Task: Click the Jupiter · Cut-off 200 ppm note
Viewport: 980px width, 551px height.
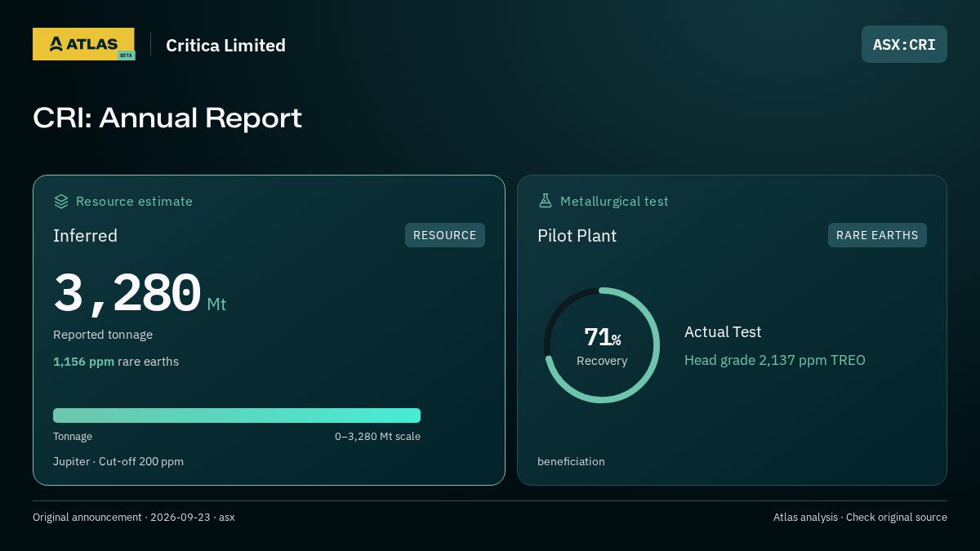Action: point(118,461)
